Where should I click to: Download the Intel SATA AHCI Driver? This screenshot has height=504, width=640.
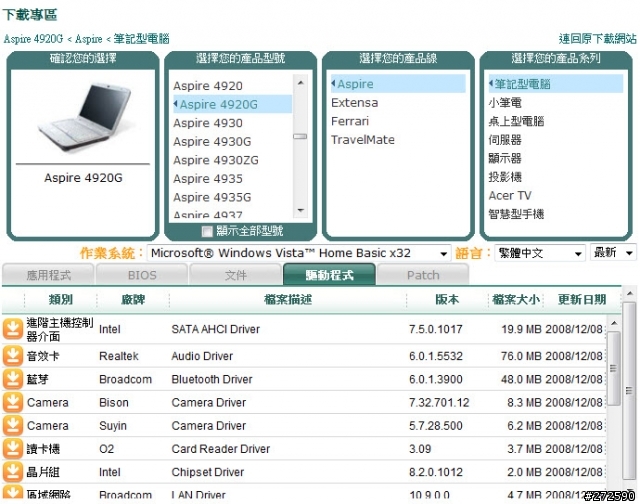[x=13, y=329]
